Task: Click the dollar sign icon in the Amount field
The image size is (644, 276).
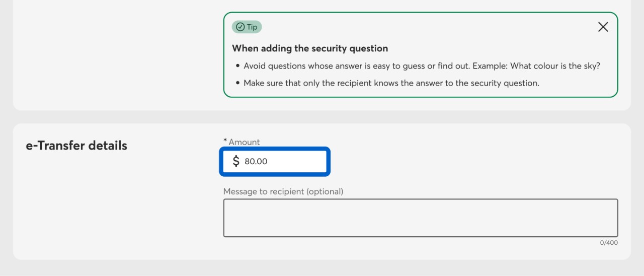Action: click(x=236, y=161)
